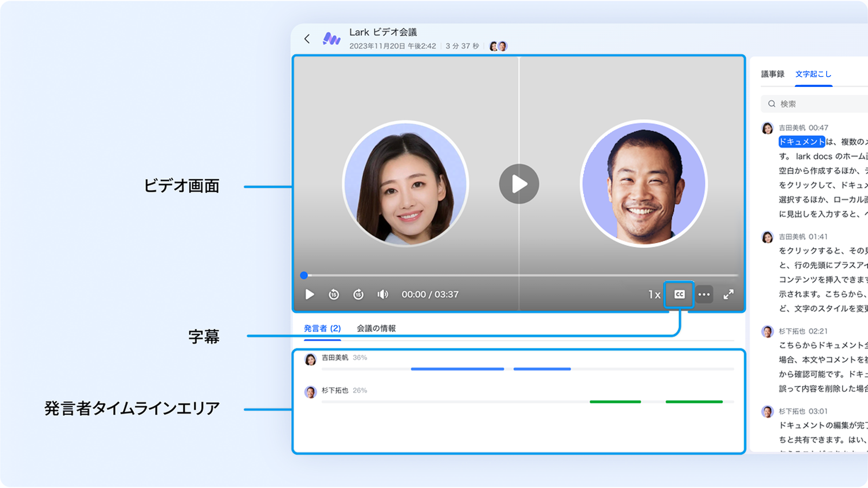Click the back arrow next to Lark logo
Image resolution: width=868 pixels, height=488 pixels.
click(307, 39)
